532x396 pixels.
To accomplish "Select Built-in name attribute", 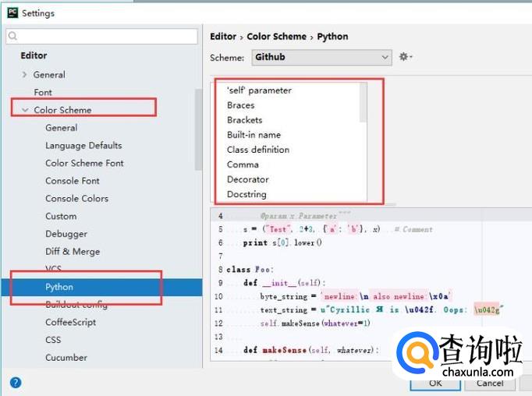I will click(254, 135).
